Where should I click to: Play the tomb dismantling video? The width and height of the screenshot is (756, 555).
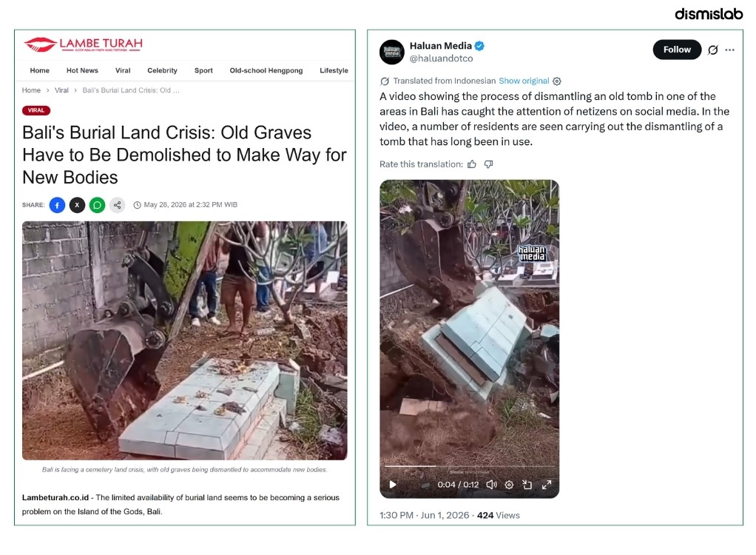(393, 485)
